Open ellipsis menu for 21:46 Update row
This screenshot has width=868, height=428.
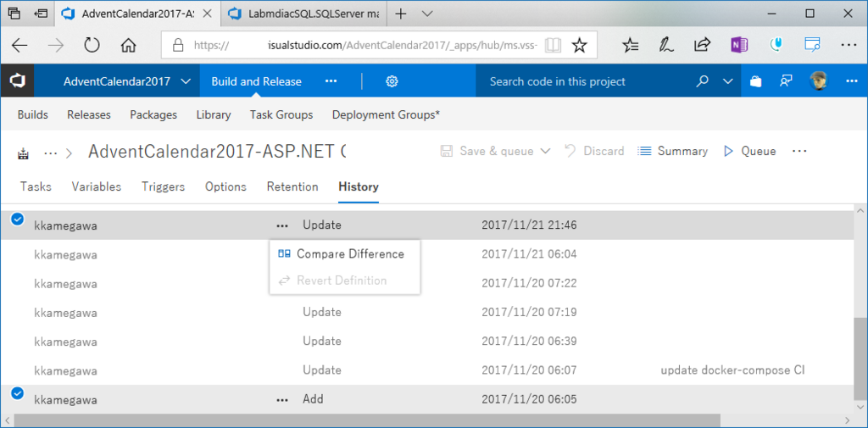pos(281,225)
